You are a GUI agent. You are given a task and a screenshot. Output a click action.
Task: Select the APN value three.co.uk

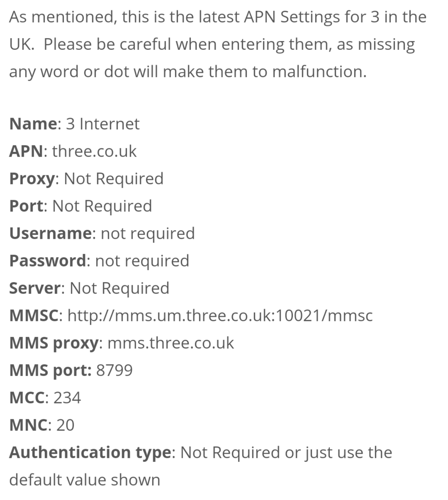(x=94, y=151)
